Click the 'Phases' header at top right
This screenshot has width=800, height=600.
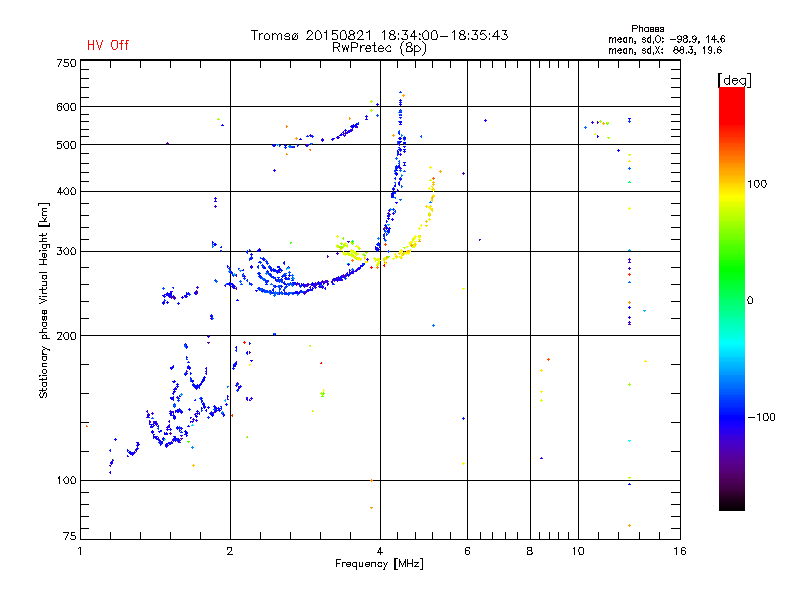tap(647, 29)
